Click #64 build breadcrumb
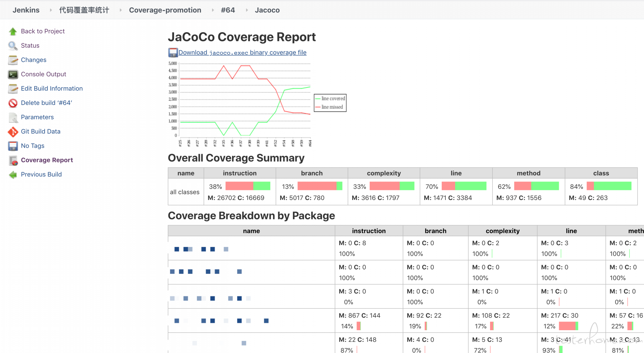Image resolution: width=644 pixels, height=353 pixels. click(x=228, y=10)
